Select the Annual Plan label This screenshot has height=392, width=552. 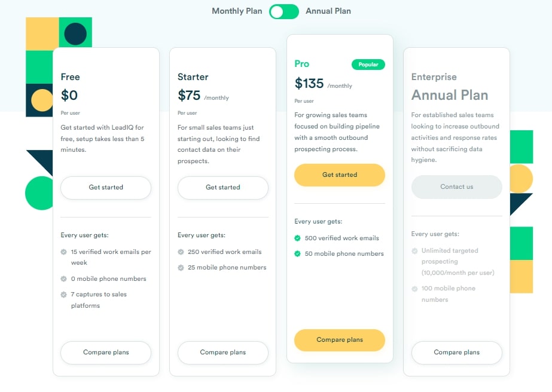tap(328, 11)
